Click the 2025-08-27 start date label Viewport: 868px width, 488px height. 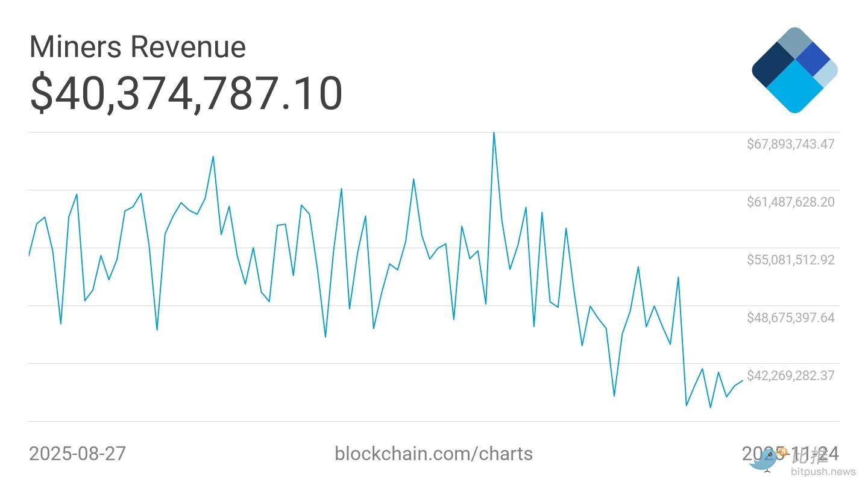[x=77, y=453]
